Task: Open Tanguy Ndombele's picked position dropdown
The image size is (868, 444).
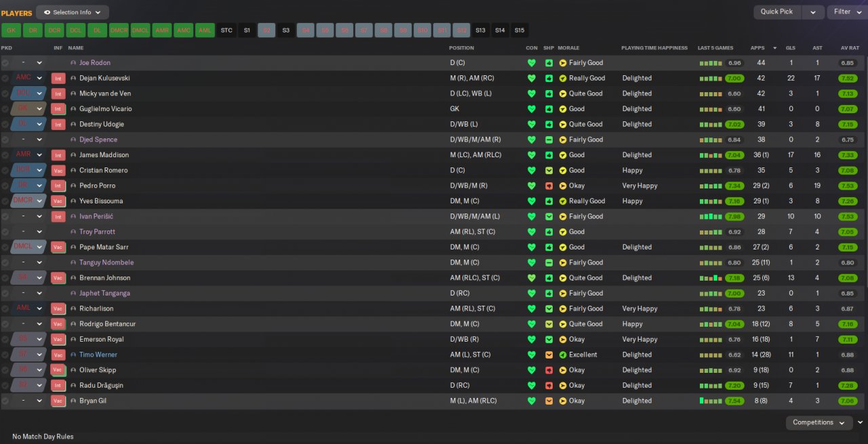Action: click(x=28, y=262)
